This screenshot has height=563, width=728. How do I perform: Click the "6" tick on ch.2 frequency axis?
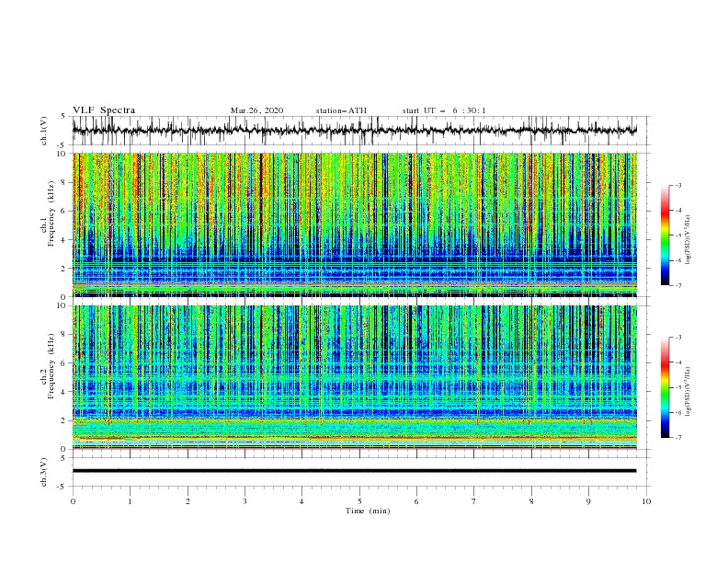click(63, 363)
